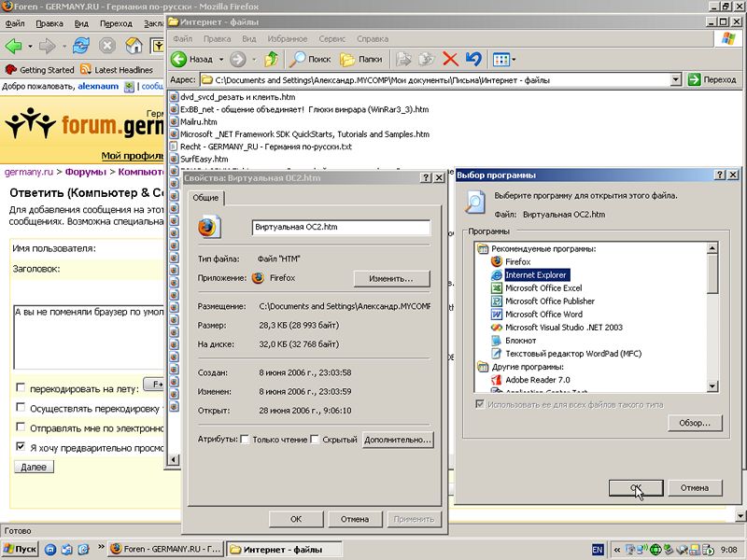The image size is (747, 560).
Task: Expand hidden system tray icons
Action: pos(617,550)
